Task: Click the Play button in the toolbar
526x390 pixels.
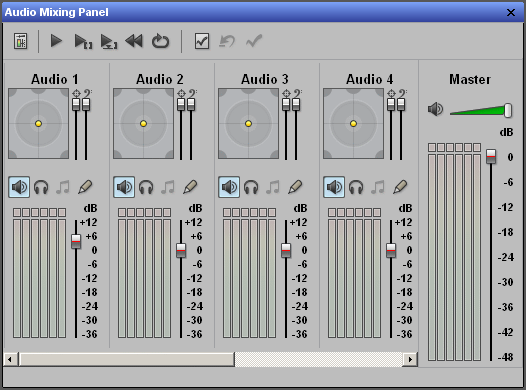Action: tap(56, 41)
